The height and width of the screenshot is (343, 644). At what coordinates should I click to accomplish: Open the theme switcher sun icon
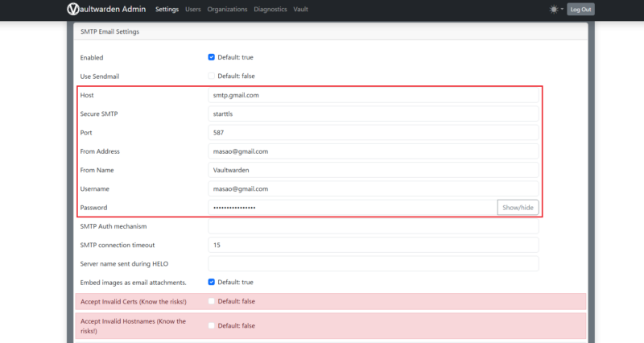tap(554, 9)
